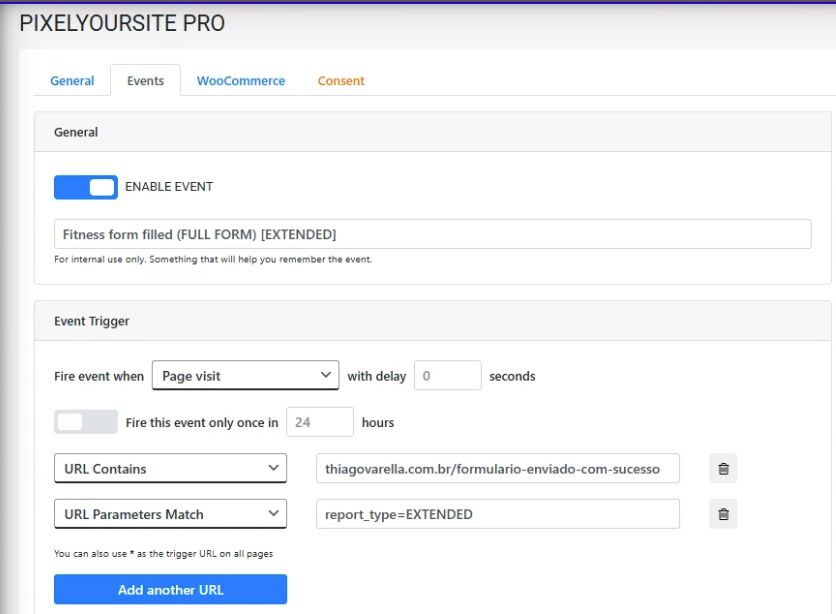
Task: Edit the formulario-enviado-com-sucesso URL field
Action: [x=498, y=468]
